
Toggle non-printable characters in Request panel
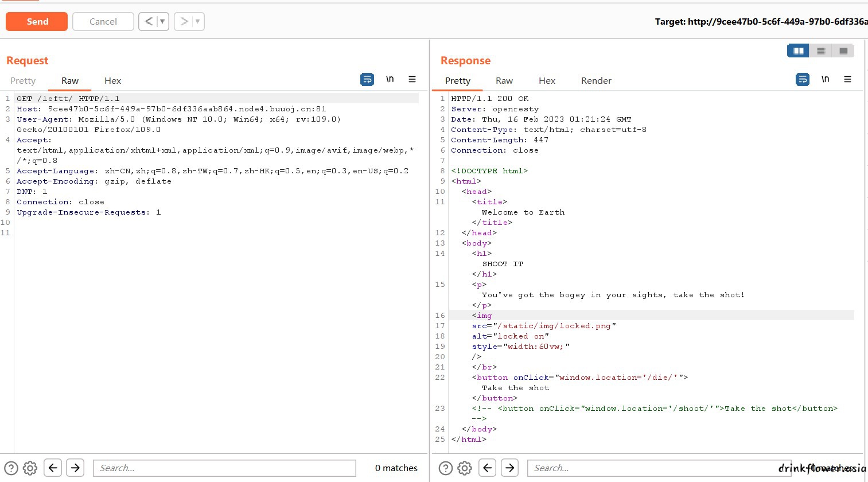click(x=390, y=79)
